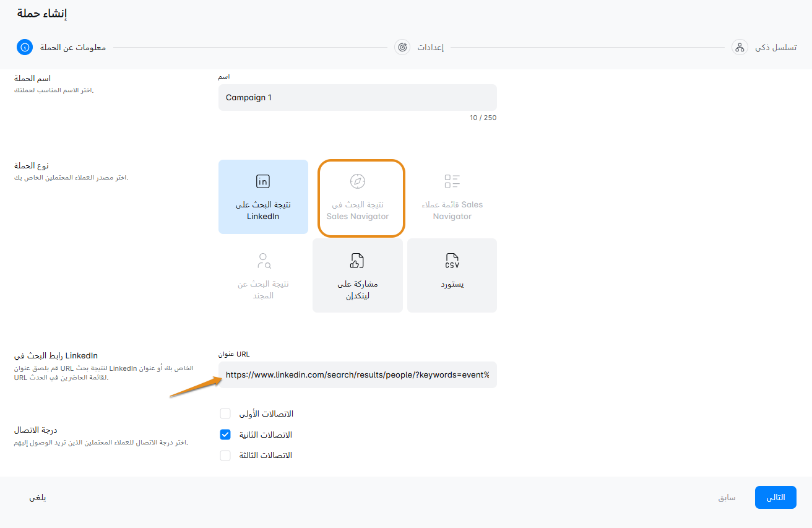Click the settings target step icon
This screenshot has width=812, height=528.
[x=402, y=47]
